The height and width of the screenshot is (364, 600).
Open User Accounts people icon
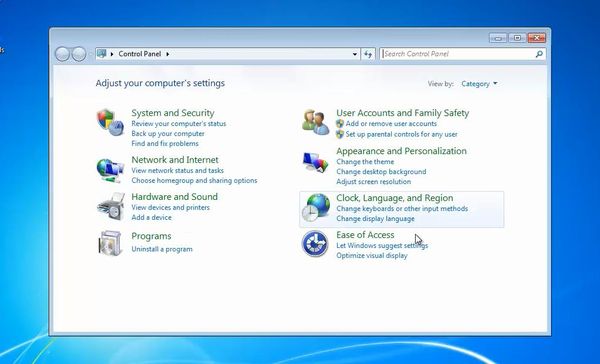coord(315,122)
